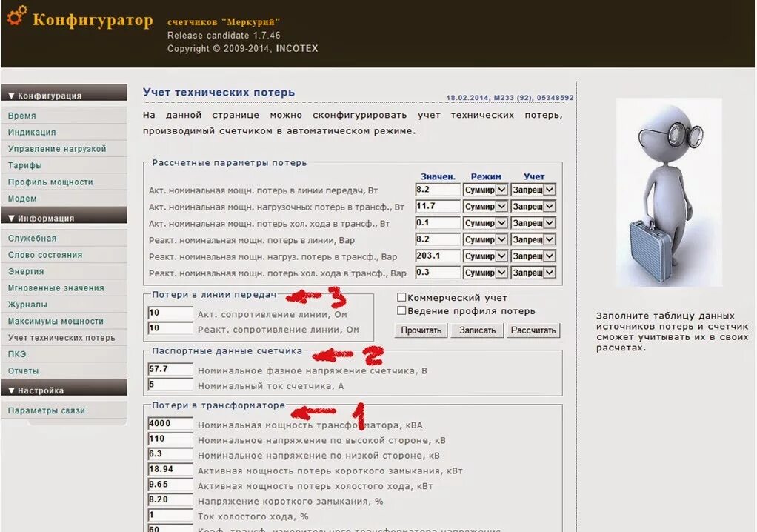Open Учет dropdown for transformer load losses, Вт row
757x532 pixels.
pyautogui.click(x=533, y=206)
